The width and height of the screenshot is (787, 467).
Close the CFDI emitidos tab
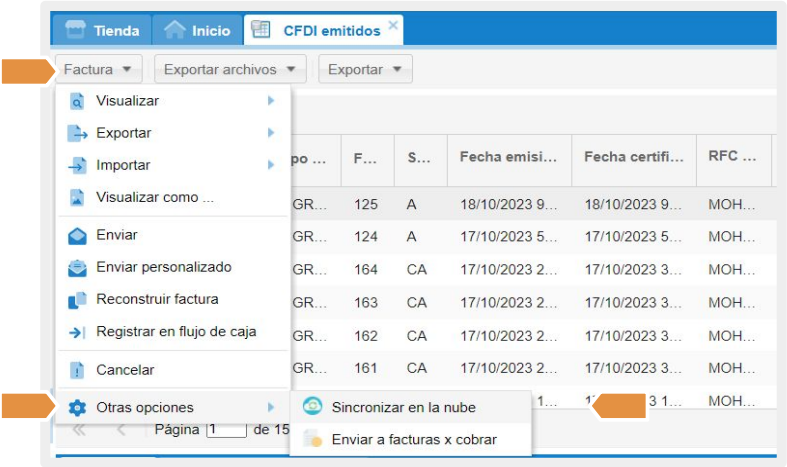click(393, 24)
